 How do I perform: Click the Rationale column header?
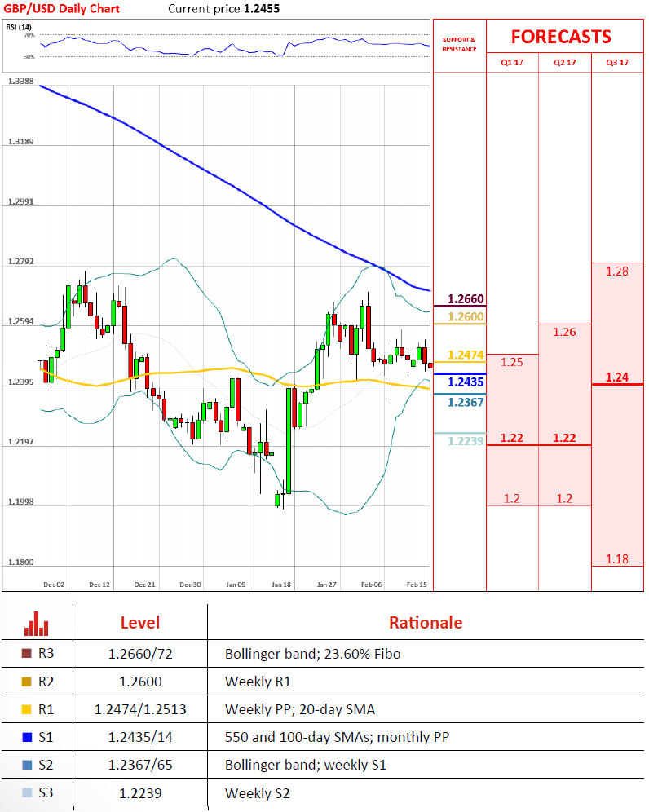pyautogui.click(x=426, y=623)
